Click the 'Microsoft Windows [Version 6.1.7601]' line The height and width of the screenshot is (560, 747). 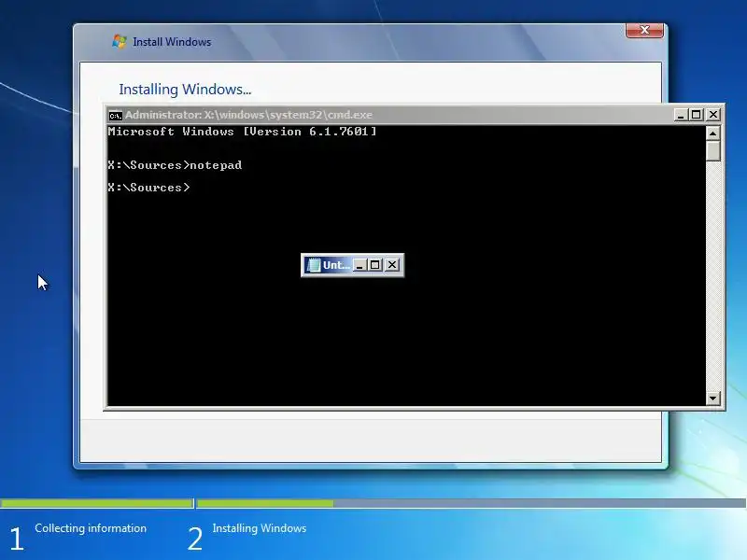(x=242, y=132)
